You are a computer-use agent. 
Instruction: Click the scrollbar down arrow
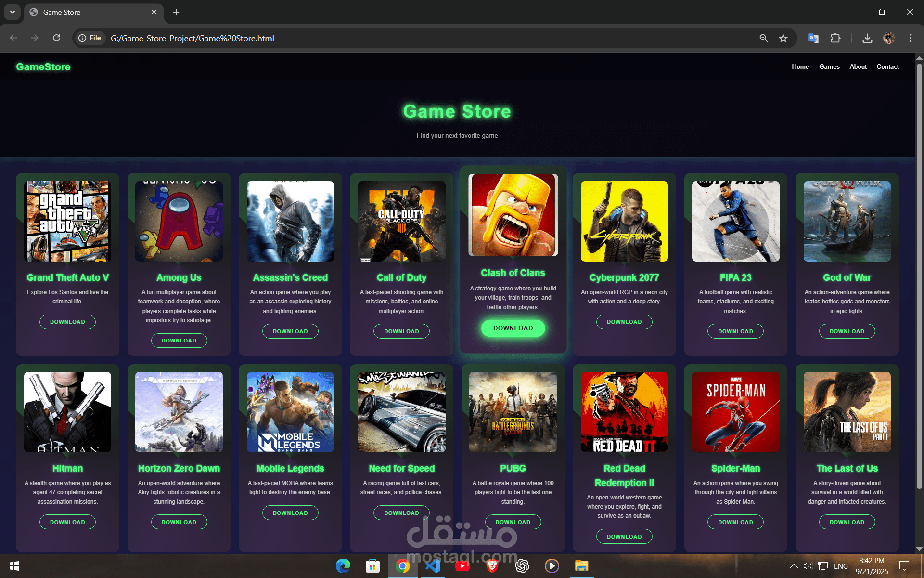tap(919, 549)
